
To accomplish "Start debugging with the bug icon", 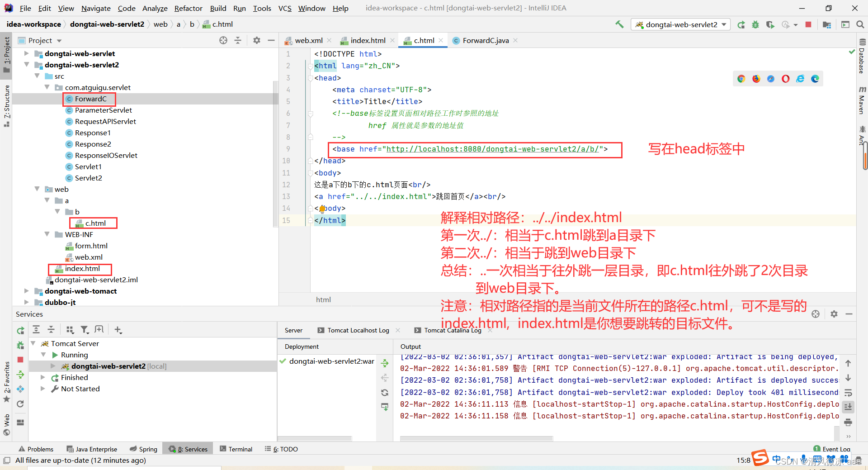I will (x=755, y=24).
